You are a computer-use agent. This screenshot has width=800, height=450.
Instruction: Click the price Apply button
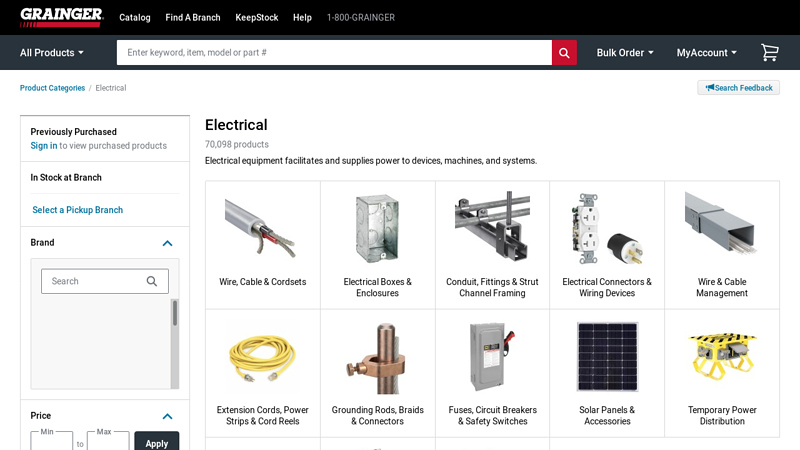157,442
